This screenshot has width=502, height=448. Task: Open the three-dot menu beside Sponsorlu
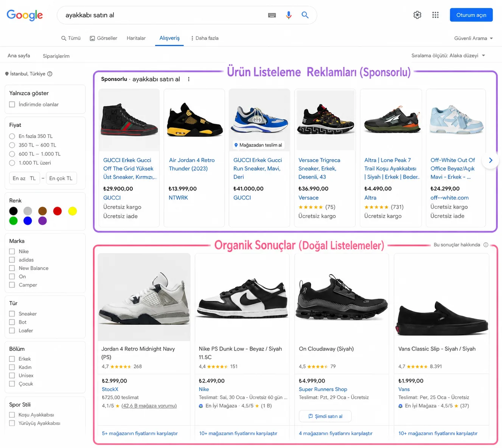point(188,79)
